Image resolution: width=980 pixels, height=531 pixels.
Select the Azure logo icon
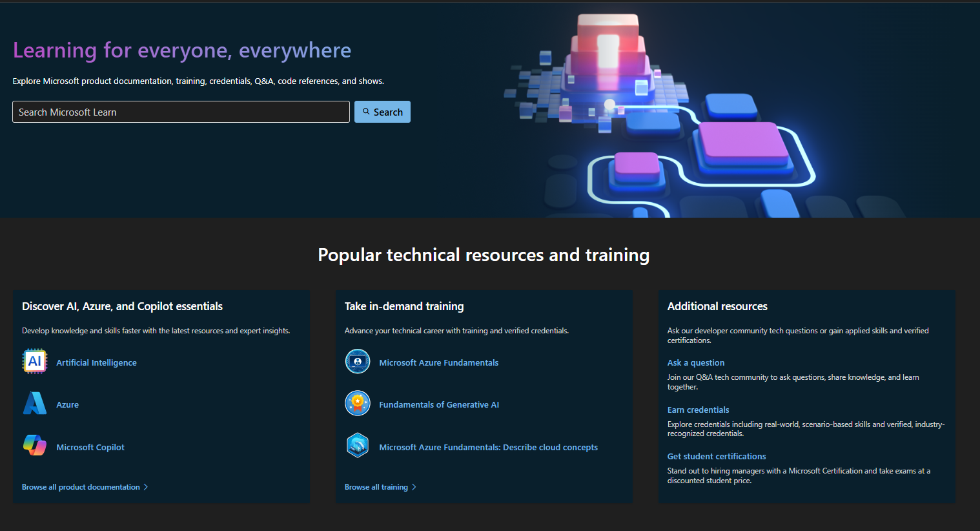pos(34,403)
